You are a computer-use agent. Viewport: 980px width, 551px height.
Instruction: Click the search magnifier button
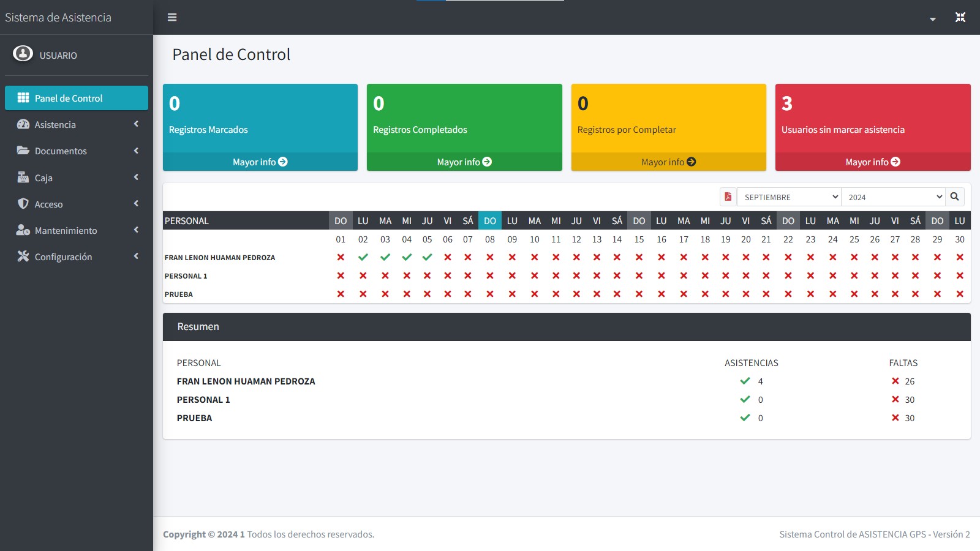[x=954, y=197]
